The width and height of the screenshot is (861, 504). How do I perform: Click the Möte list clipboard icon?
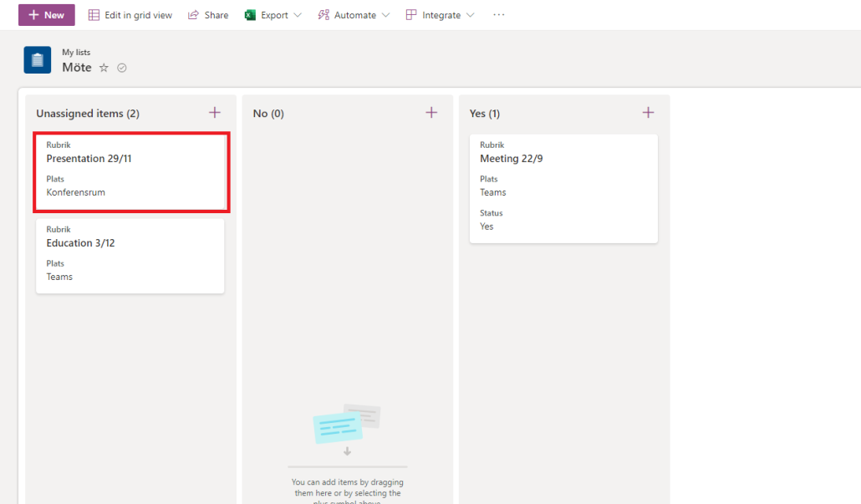(38, 60)
